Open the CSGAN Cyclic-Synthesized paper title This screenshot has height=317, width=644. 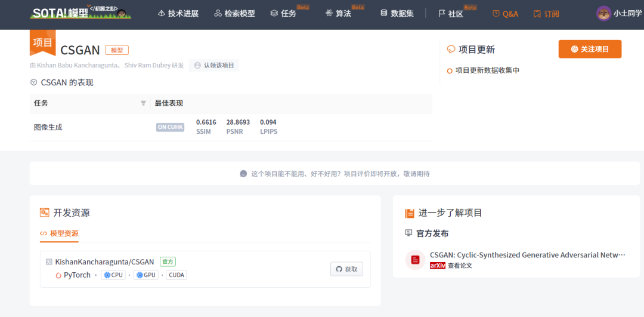click(x=528, y=255)
